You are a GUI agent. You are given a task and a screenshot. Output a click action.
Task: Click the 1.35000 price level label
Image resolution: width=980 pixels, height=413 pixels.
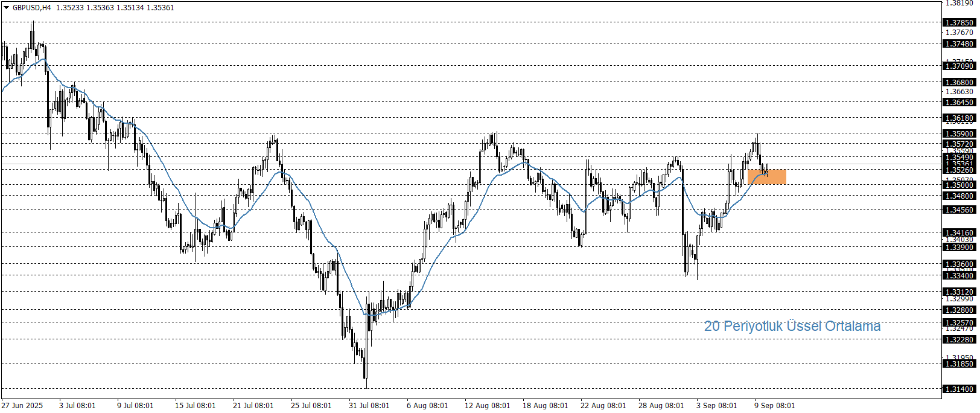(x=959, y=185)
